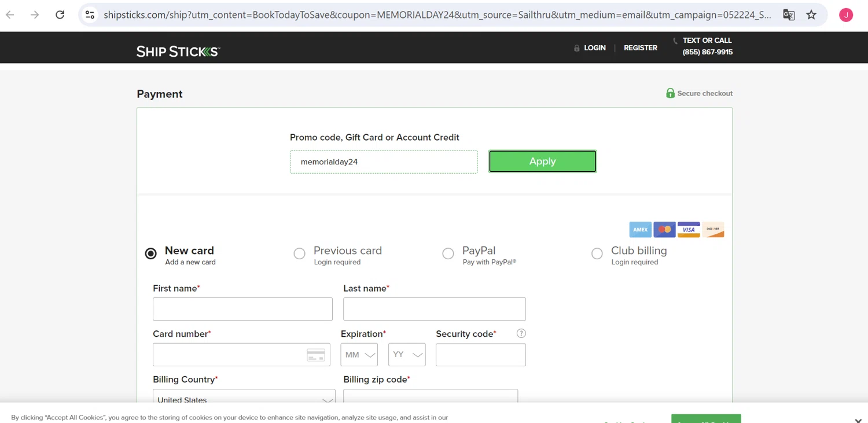This screenshot has height=423, width=868.
Task: Open the expiration year YY dropdown
Action: pos(407,355)
